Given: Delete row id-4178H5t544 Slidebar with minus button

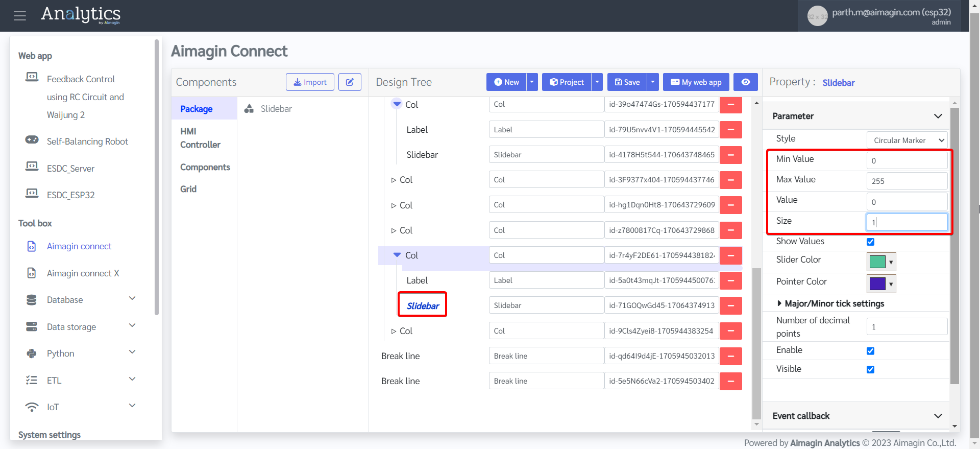Looking at the screenshot, I should (731, 155).
